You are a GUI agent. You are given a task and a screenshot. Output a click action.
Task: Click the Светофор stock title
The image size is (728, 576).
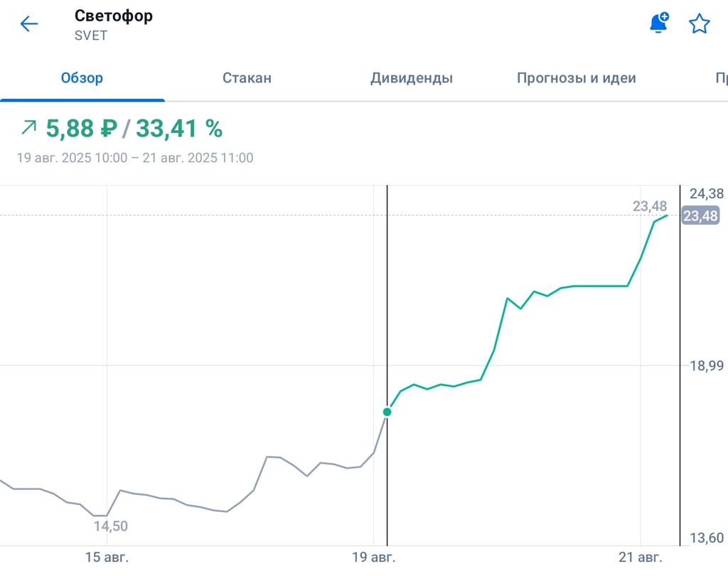113,16
